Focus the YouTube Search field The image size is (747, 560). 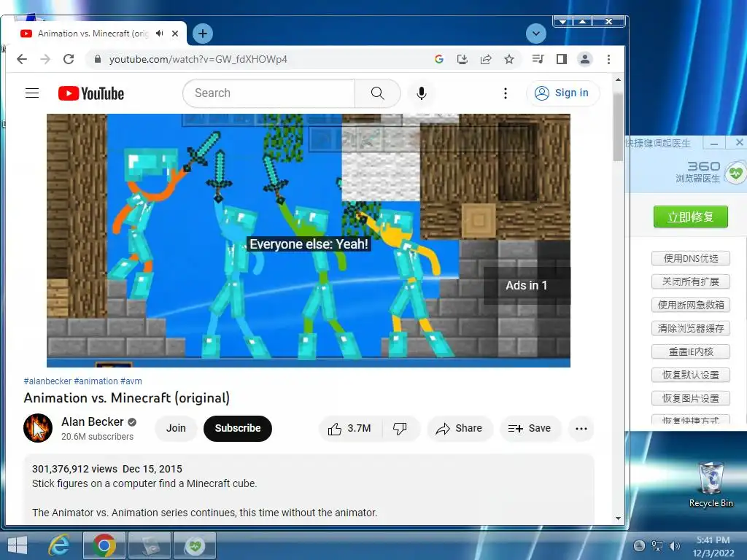[x=269, y=93]
